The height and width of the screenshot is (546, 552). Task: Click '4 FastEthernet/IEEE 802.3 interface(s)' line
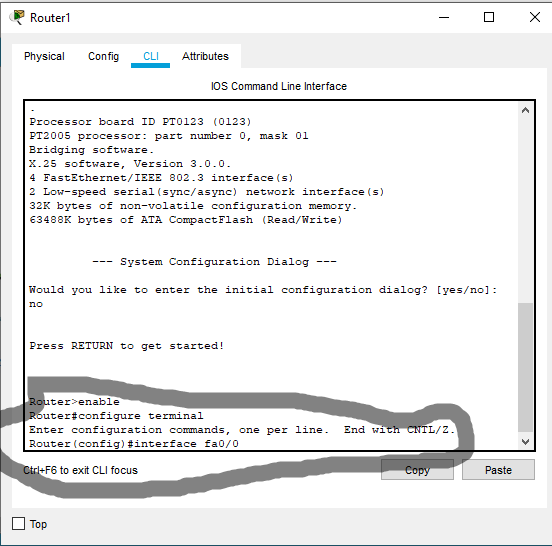[x=161, y=178]
